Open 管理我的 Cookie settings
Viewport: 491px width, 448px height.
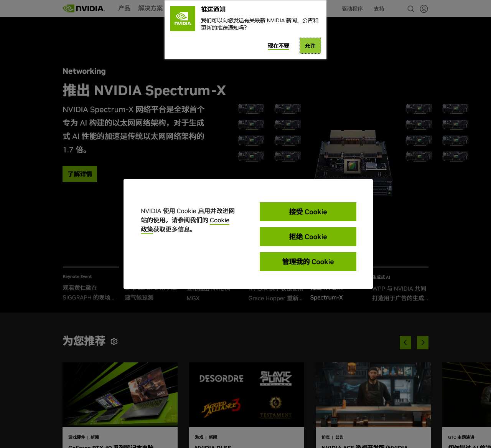(308, 261)
